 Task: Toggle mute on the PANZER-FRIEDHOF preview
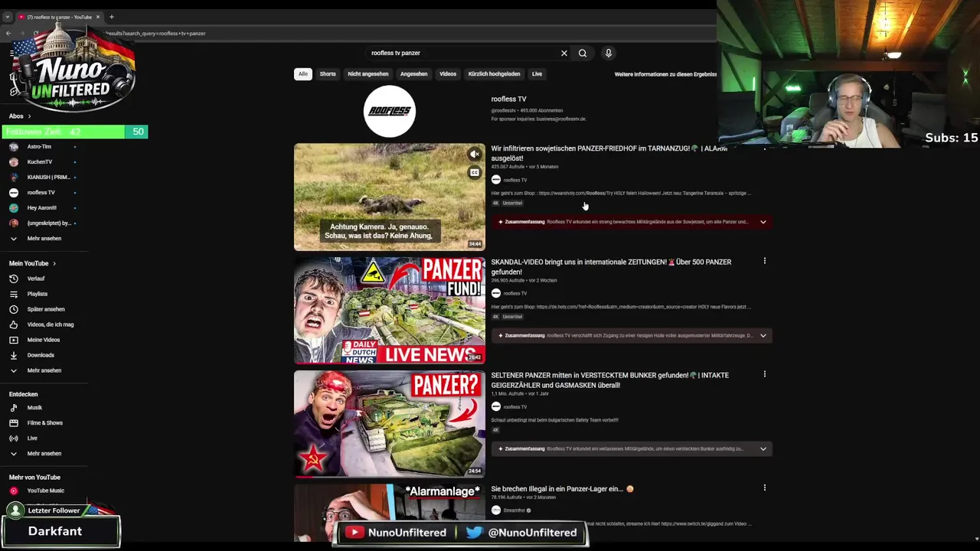[475, 155]
